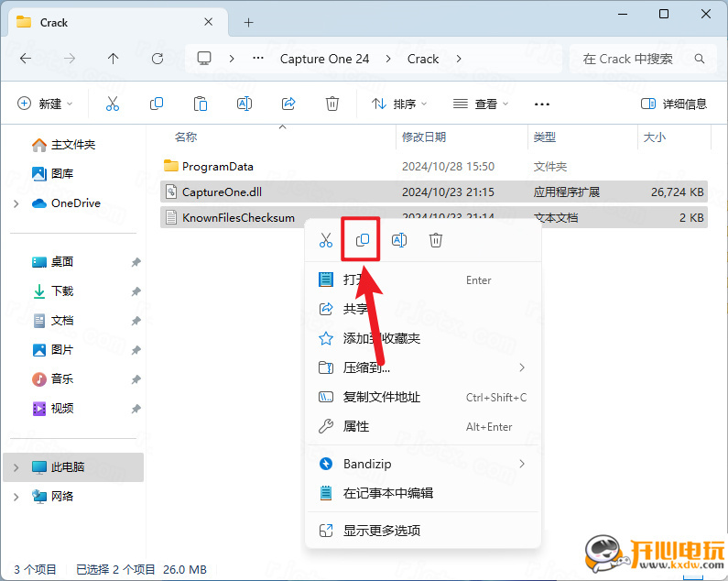Choose 显示更多选项 in context menu

pyautogui.click(x=423, y=531)
